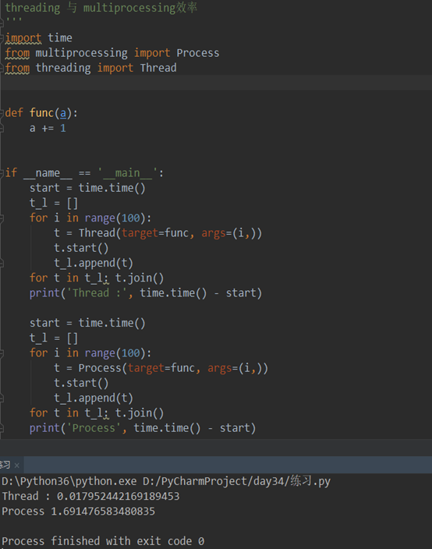Place cursor on Process(target=func line
Screen dimensions: 432x549
coord(161,368)
